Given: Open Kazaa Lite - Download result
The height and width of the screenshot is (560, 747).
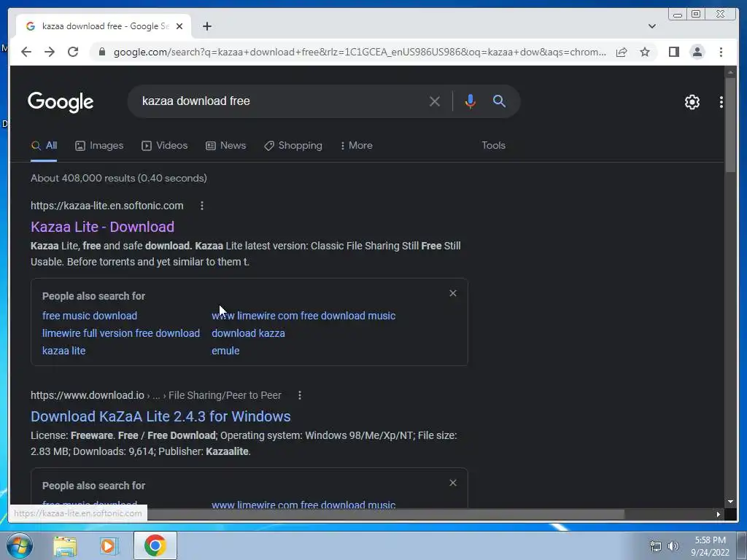Looking at the screenshot, I should [102, 227].
